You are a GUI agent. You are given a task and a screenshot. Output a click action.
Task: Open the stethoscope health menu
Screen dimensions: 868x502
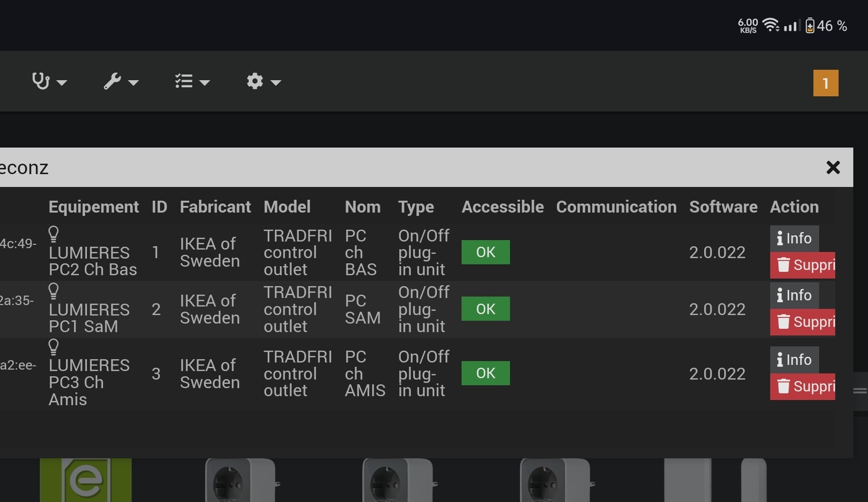41,81
